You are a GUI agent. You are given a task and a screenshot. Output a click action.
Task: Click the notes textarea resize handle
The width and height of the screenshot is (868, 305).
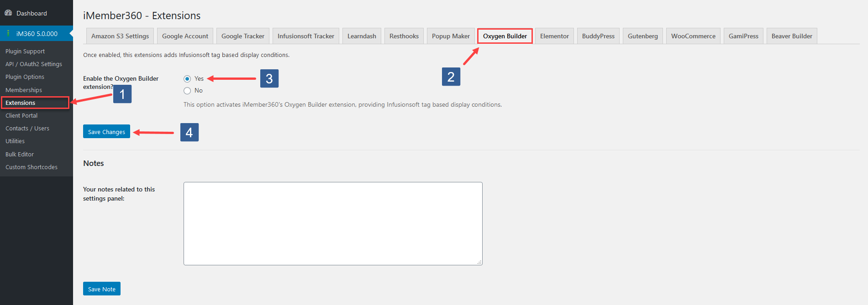click(x=479, y=262)
